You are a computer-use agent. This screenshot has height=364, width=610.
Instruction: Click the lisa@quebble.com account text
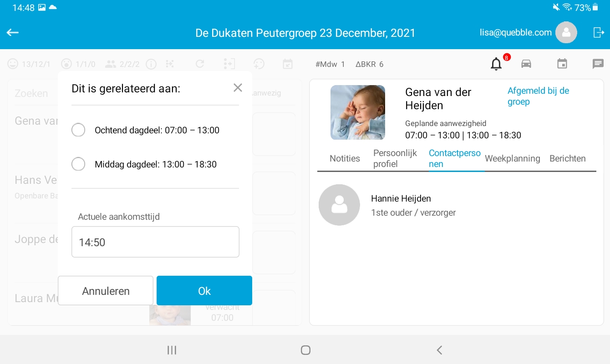point(516,32)
